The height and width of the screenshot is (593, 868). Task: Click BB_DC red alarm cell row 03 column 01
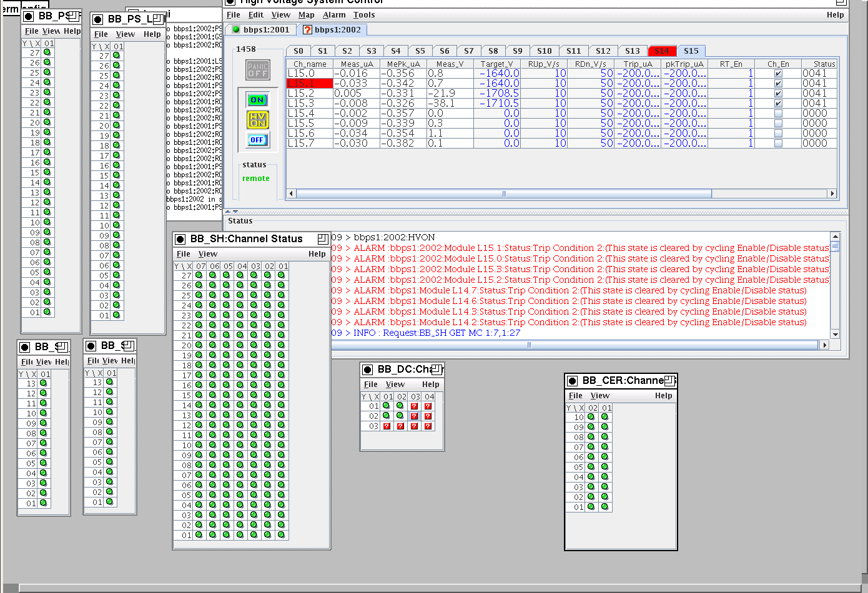(387, 426)
